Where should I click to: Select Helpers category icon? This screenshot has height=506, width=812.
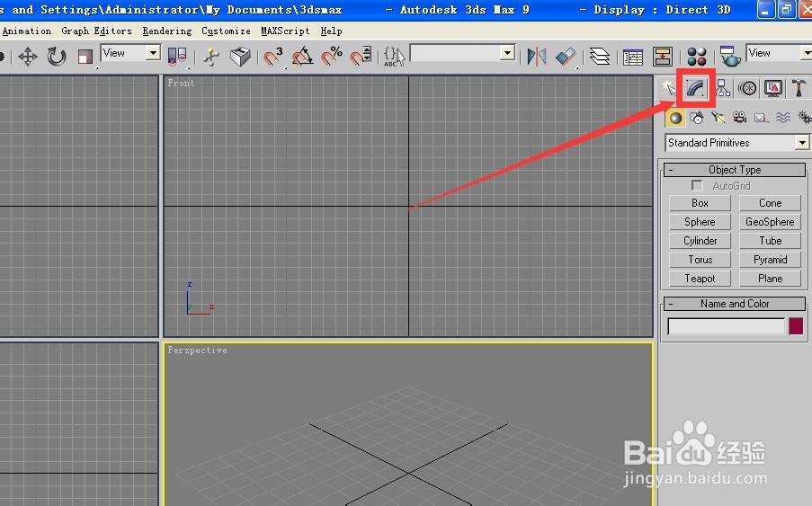[761, 118]
